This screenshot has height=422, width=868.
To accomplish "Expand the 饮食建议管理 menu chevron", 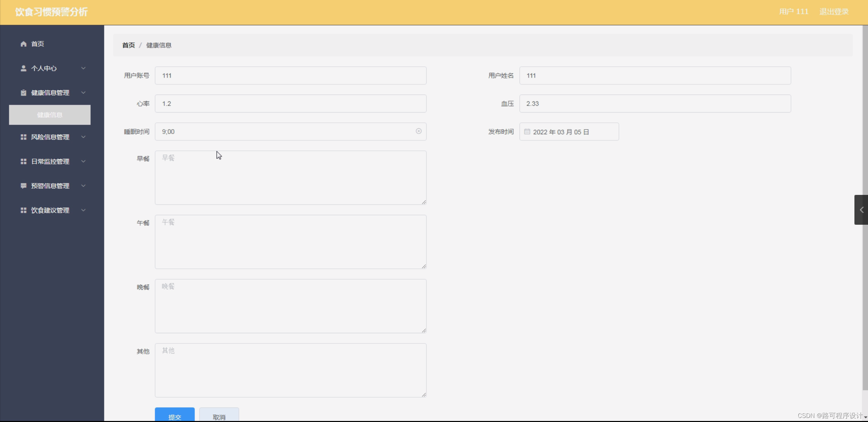I will [x=83, y=210].
